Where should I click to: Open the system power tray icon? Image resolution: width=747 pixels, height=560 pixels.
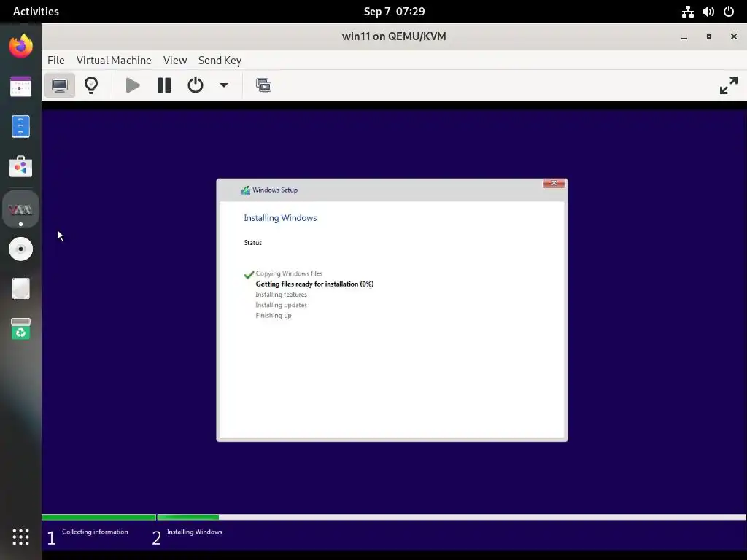tap(729, 12)
